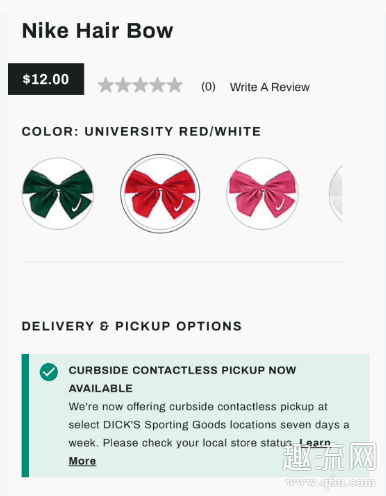Select the green hair bow color swatch
Image resolution: width=386 pixels, height=496 pixels.
pos(58,194)
